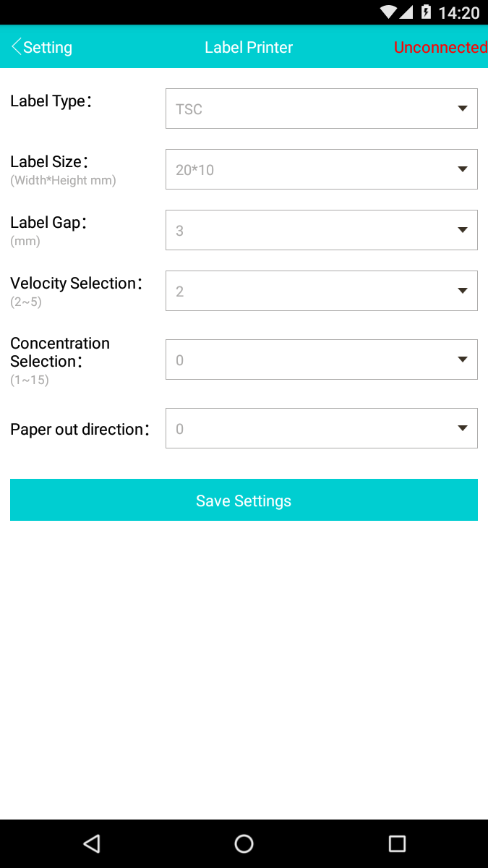Tap the 14:20 clock in status bar
The width and height of the screenshot is (488, 868).
(x=459, y=12)
